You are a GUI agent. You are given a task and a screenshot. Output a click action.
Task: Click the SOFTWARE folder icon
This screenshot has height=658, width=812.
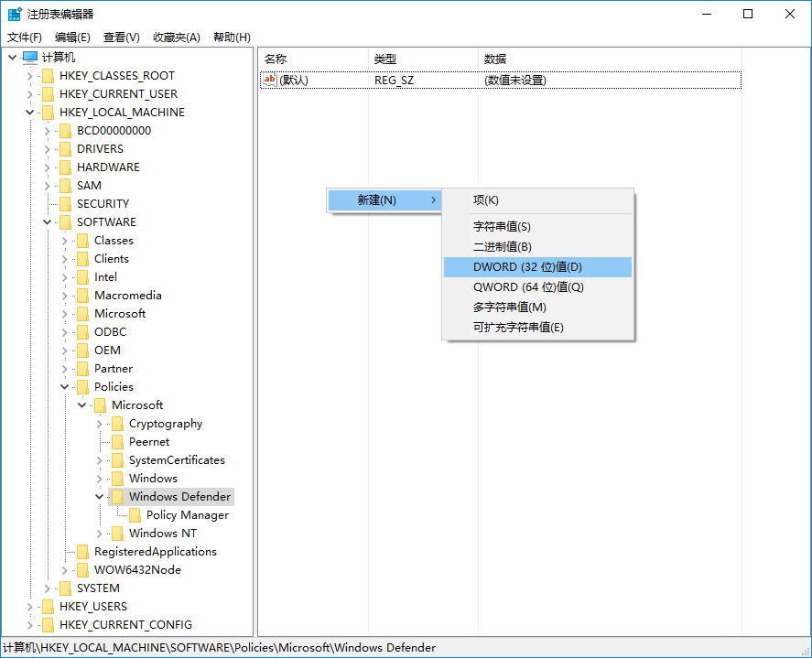click(x=65, y=222)
